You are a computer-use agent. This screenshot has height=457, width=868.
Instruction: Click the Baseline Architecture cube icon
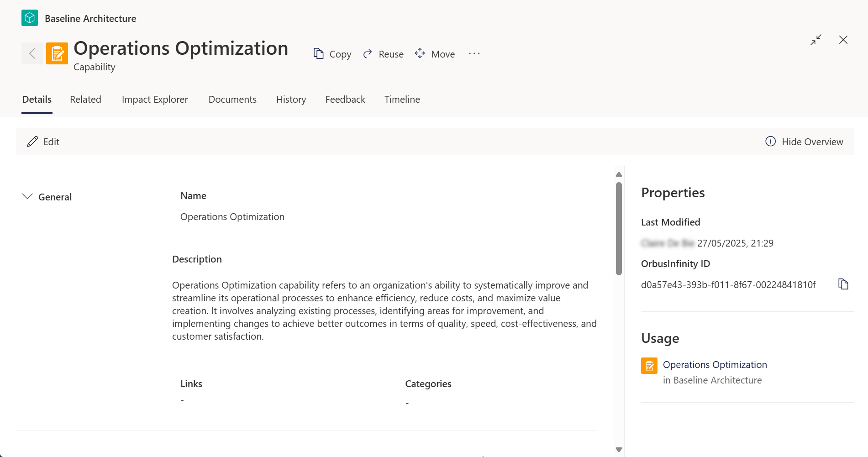pyautogui.click(x=30, y=18)
